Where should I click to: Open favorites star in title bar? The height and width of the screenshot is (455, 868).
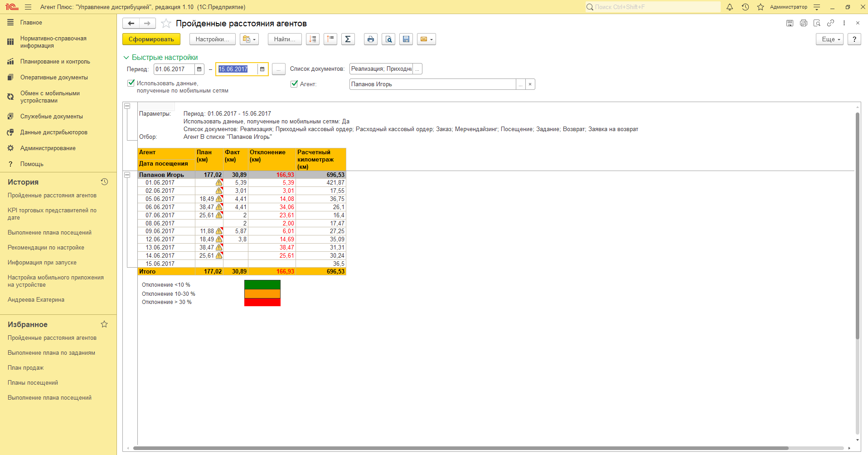[x=761, y=7]
